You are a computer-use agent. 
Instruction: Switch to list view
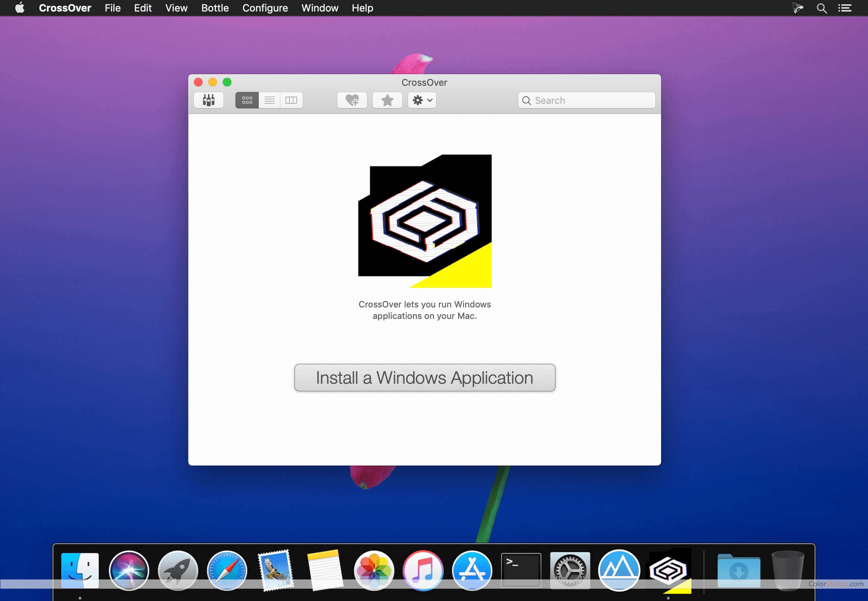coord(269,100)
